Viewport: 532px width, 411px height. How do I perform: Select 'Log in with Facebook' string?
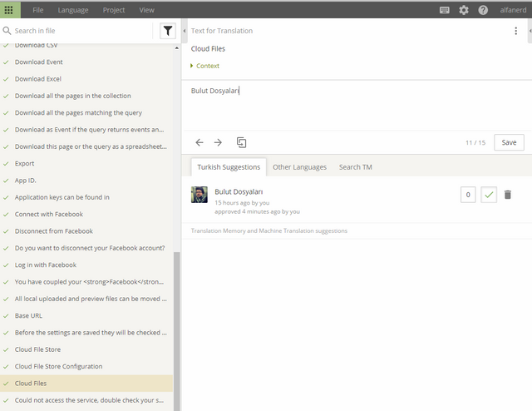point(86,265)
